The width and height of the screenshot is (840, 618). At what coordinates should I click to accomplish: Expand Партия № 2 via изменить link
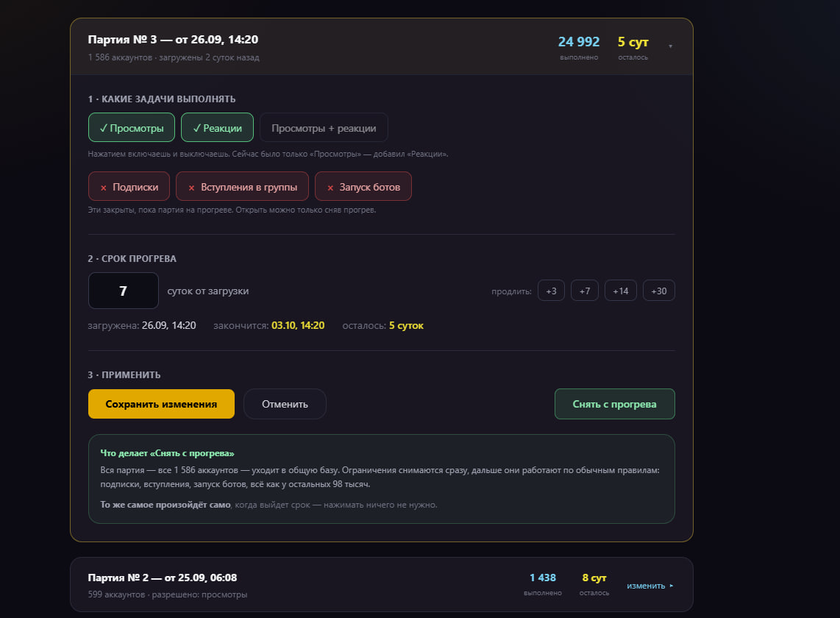click(x=646, y=586)
